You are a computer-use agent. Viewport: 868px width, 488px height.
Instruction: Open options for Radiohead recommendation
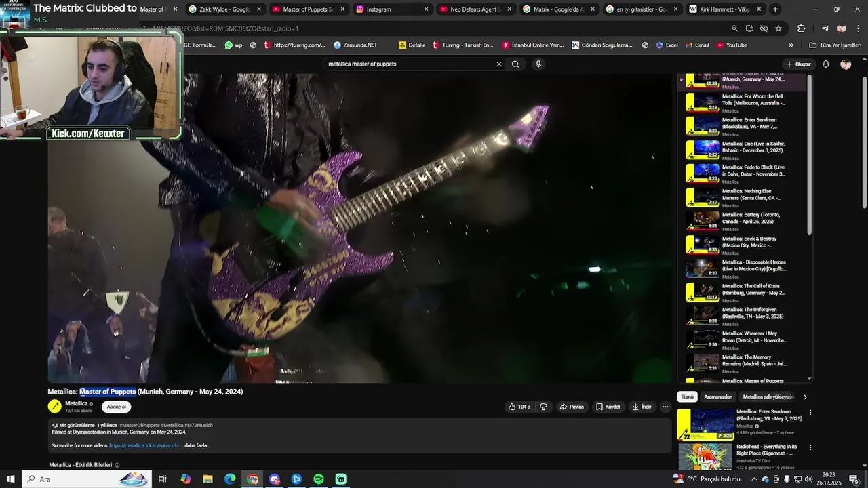point(810,447)
